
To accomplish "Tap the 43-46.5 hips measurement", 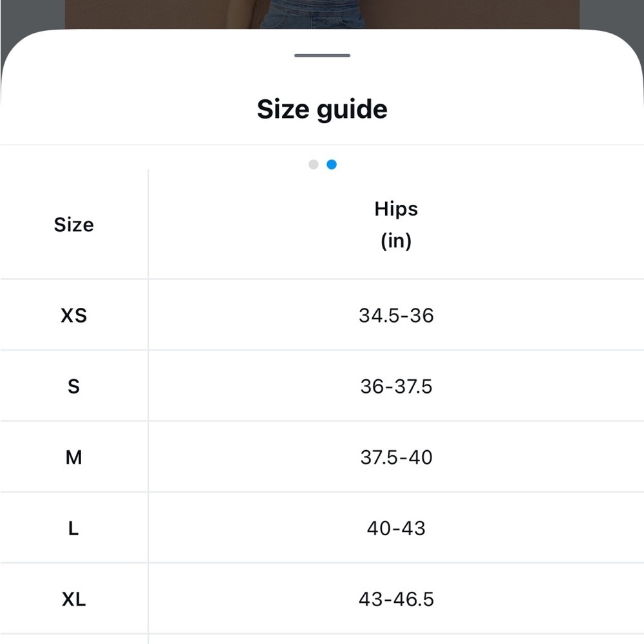I will coord(396,599).
